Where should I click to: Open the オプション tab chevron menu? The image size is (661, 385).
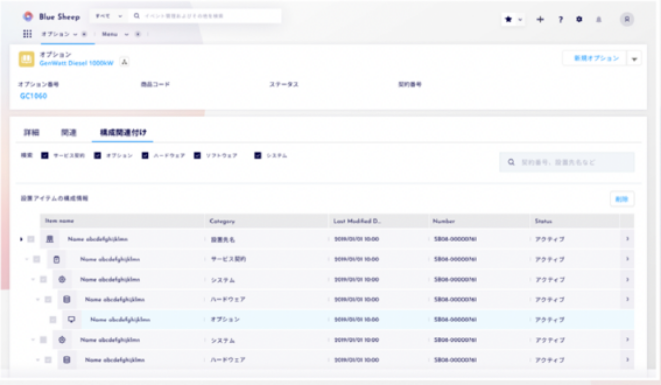[x=75, y=34]
